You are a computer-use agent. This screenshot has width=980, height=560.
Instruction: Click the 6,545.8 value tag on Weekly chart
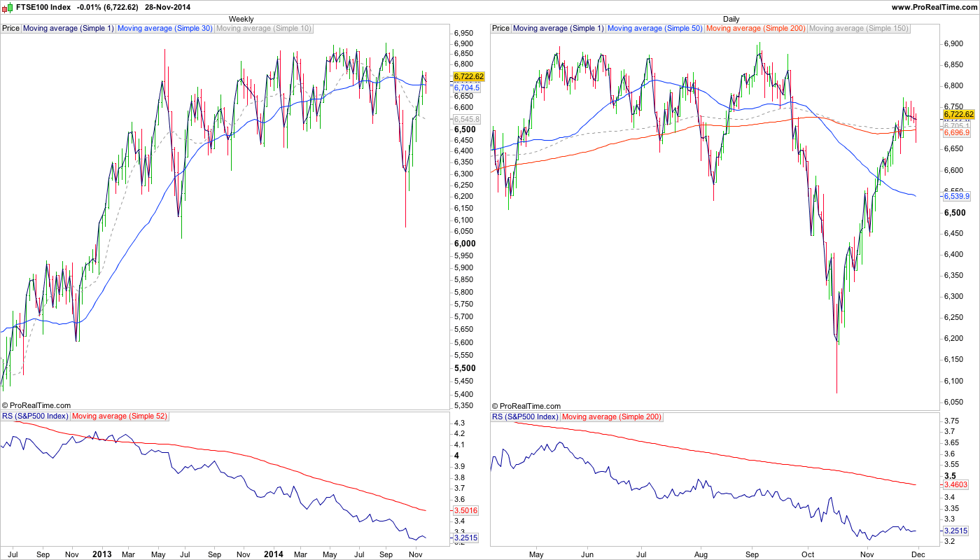(467, 120)
